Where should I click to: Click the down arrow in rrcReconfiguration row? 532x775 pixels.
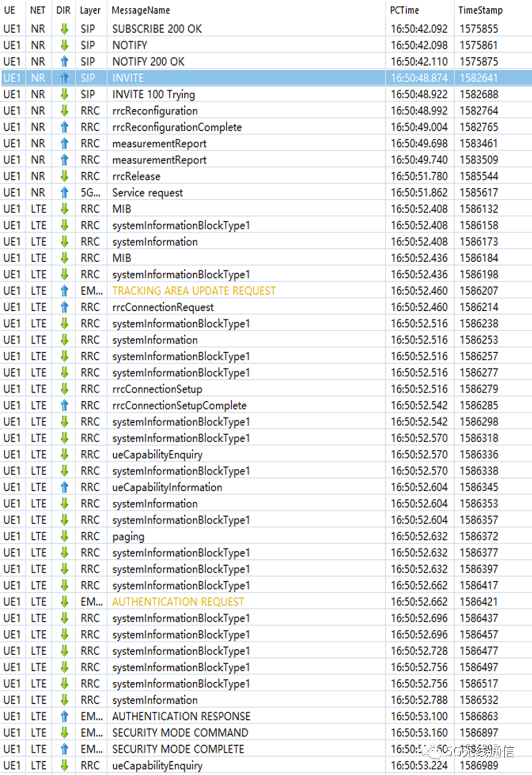(x=65, y=110)
